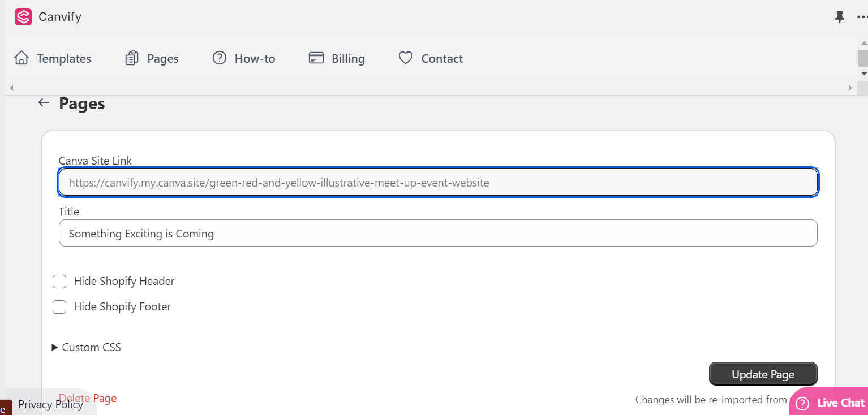Click the Canva Site Link label
The width and height of the screenshot is (868, 415).
tap(95, 161)
